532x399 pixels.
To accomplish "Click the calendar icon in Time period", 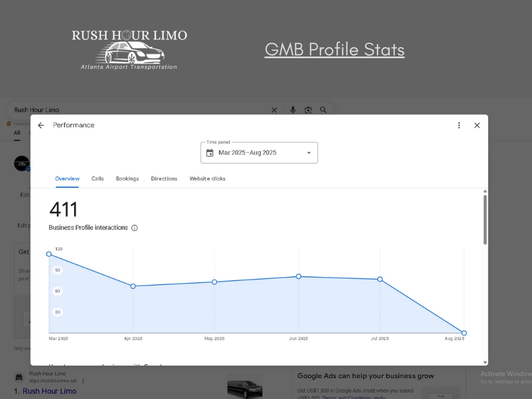I will click(209, 153).
